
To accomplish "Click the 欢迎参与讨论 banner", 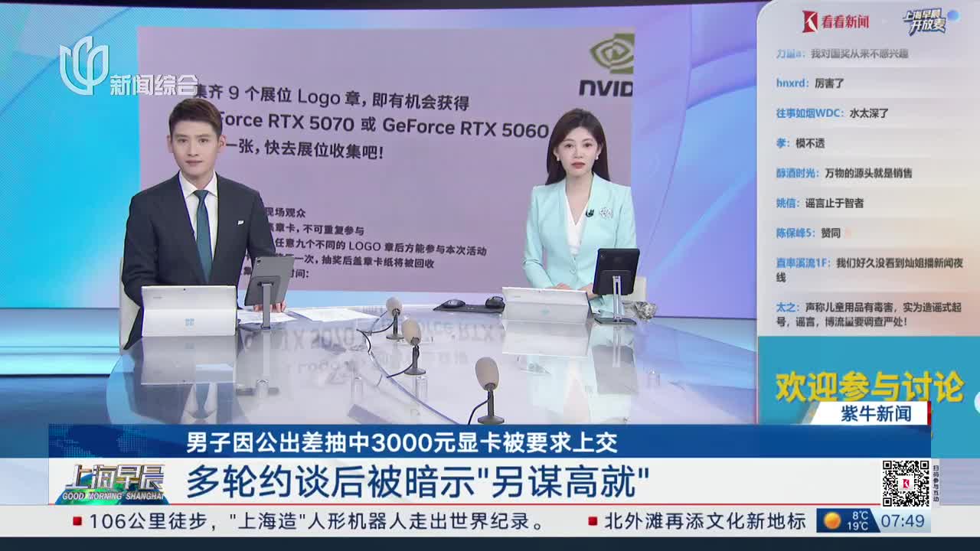I will point(869,386).
